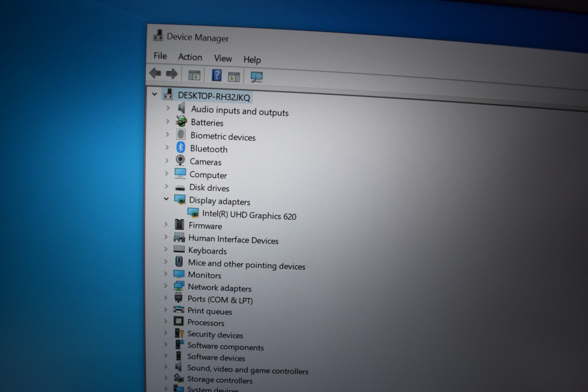The width and height of the screenshot is (588, 392).
Task: Expand the Processors chevron
Action: (165, 321)
